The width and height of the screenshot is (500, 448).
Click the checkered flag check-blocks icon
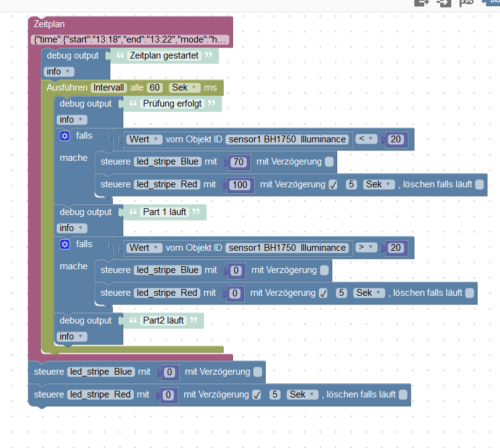tap(466, 3)
